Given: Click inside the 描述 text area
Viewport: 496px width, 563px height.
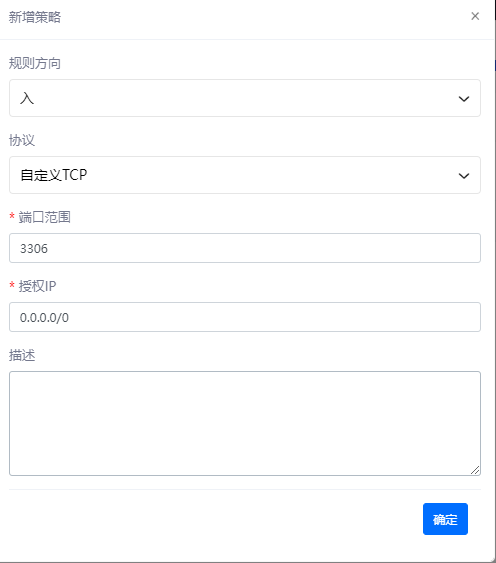Looking at the screenshot, I should coord(245,423).
